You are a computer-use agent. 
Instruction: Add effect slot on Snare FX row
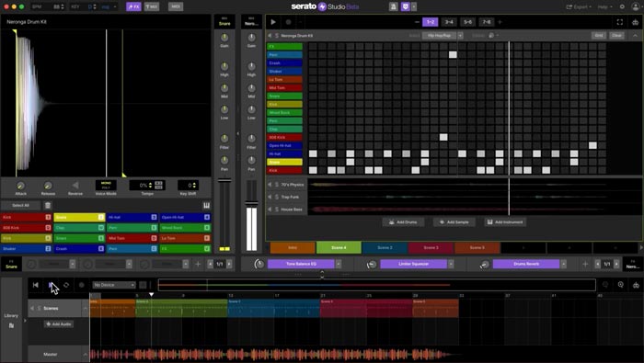tap(198, 264)
